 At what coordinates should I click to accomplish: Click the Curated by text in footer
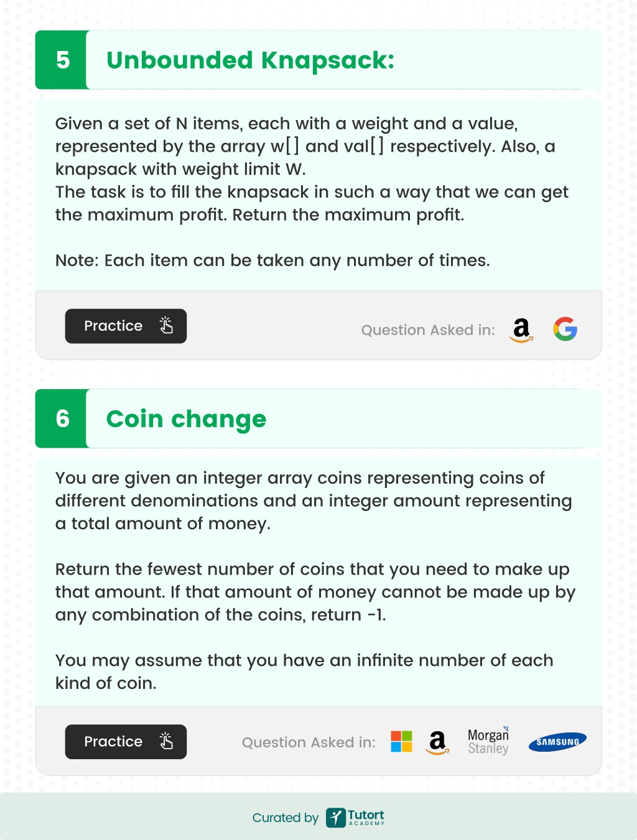(x=285, y=818)
